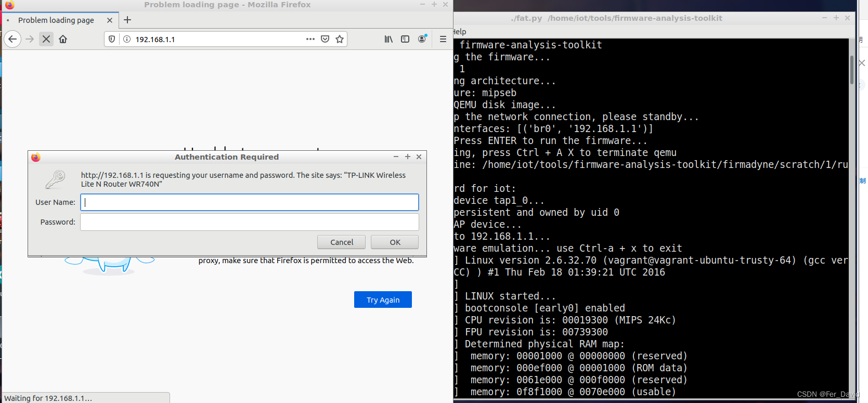This screenshot has width=868, height=403.
Task: Click dialog message mentioning TP-LINK Wireless
Action: tap(243, 179)
